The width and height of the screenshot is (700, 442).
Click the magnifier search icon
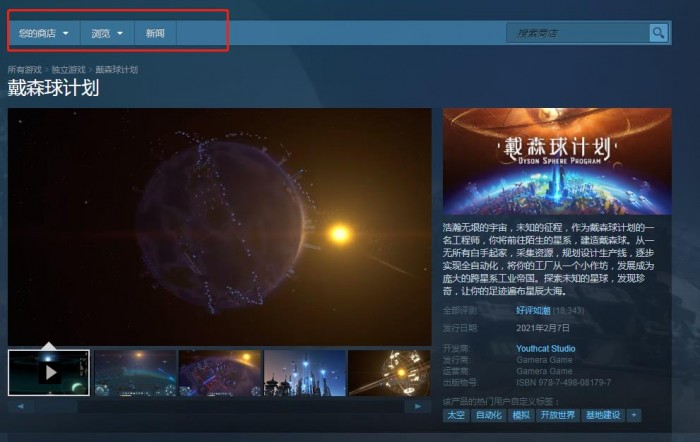point(658,33)
